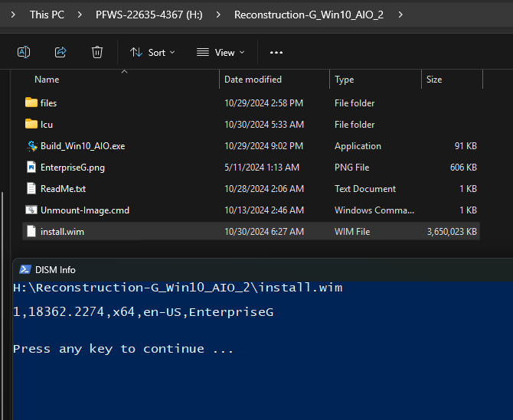Click This PC in the address bar
This screenshot has height=420, width=513.
pyautogui.click(x=47, y=15)
